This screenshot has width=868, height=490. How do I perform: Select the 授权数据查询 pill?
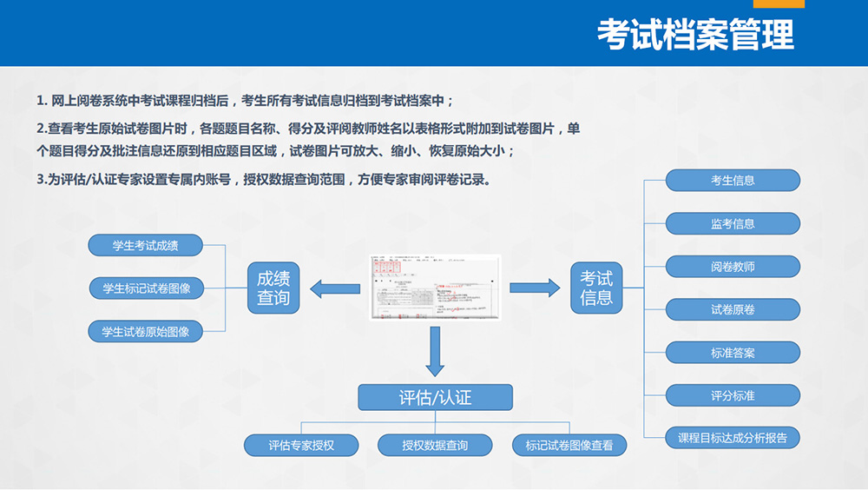tap(435, 446)
